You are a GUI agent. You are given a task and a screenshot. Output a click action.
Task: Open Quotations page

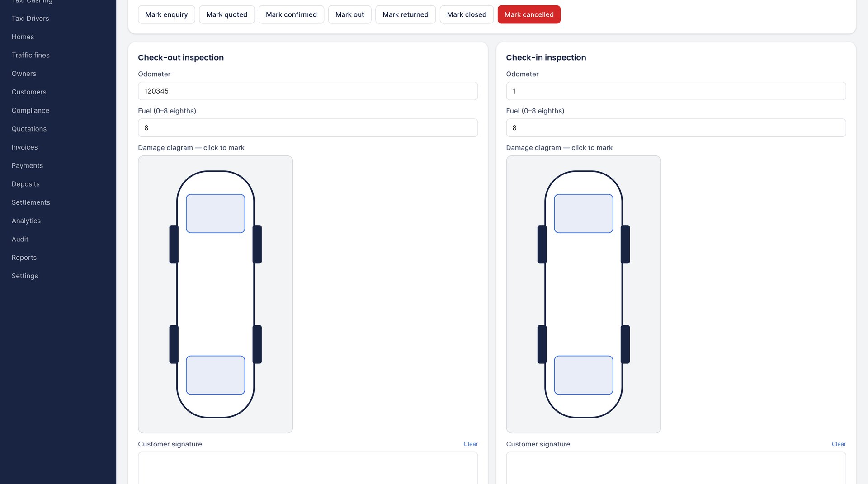(x=29, y=129)
